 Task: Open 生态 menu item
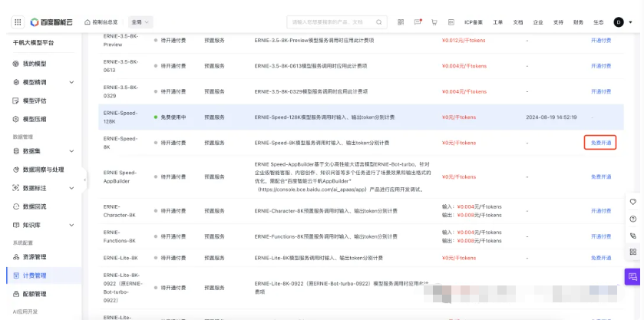[x=599, y=22]
